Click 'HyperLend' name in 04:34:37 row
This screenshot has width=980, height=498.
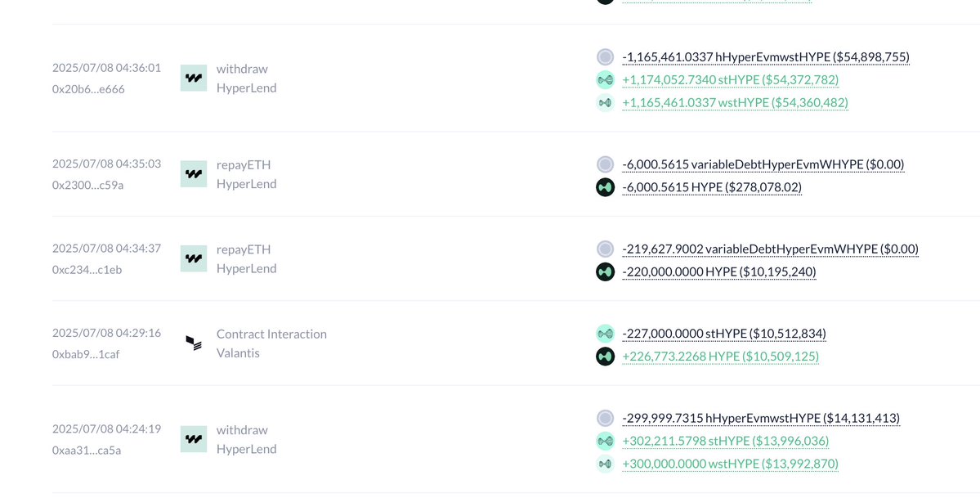pyautogui.click(x=246, y=268)
